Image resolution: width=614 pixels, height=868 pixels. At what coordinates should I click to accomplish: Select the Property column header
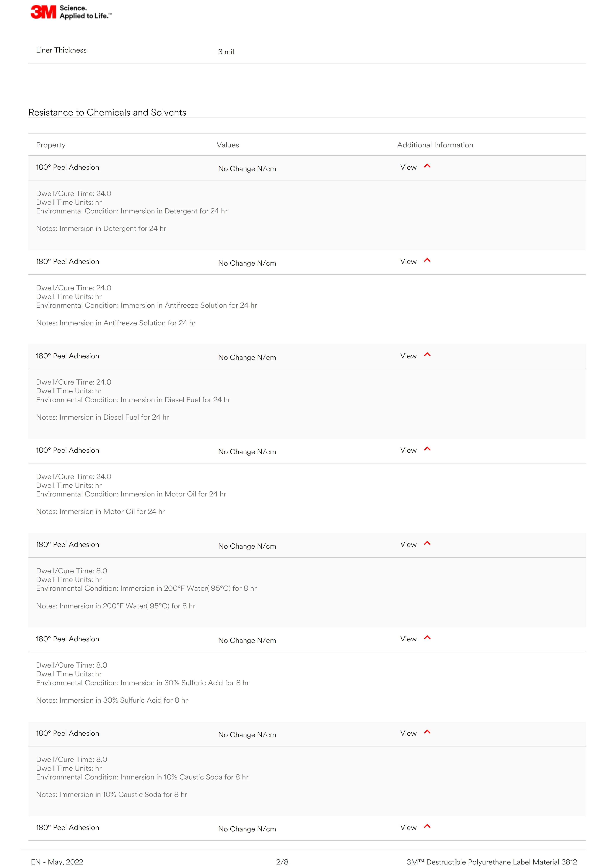(51, 145)
